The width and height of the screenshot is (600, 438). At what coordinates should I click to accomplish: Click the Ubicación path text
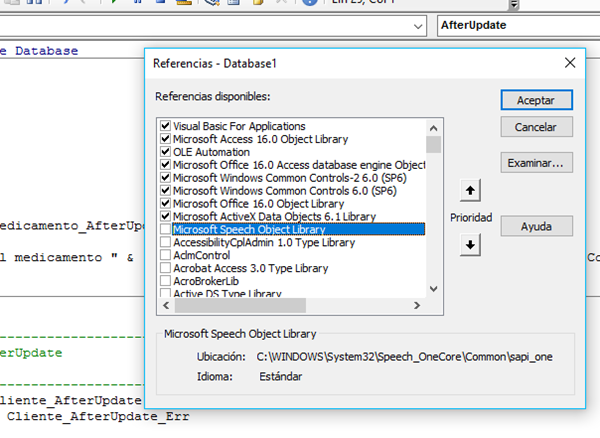point(404,357)
